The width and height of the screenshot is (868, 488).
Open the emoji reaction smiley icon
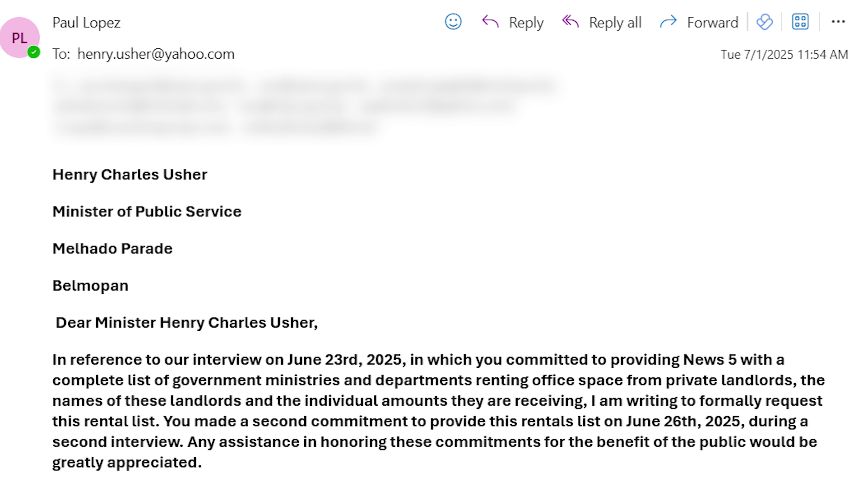tap(453, 22)
